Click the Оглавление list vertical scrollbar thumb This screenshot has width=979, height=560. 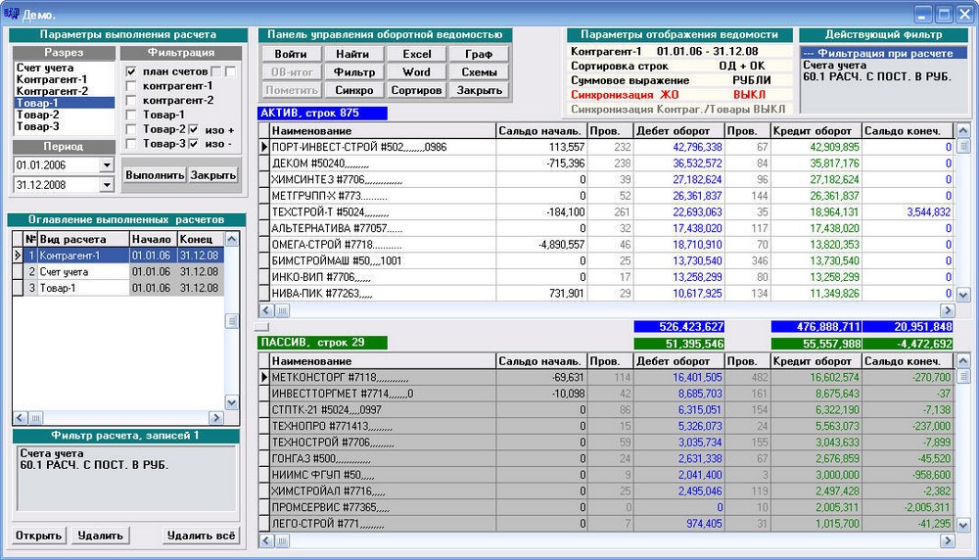[x=232, y=321]
